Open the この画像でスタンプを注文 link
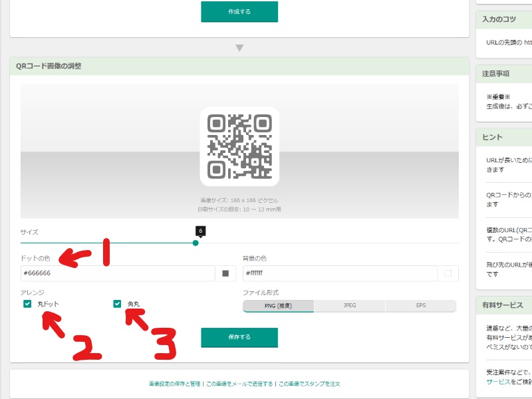This screenshot has height=399, width=532. pos(309,384)
